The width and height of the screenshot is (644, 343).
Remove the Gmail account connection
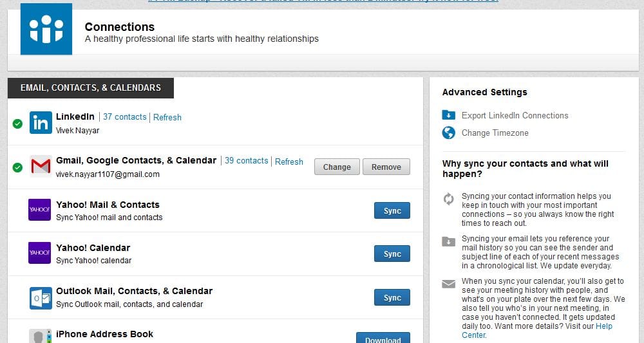[x=386, y=167]
